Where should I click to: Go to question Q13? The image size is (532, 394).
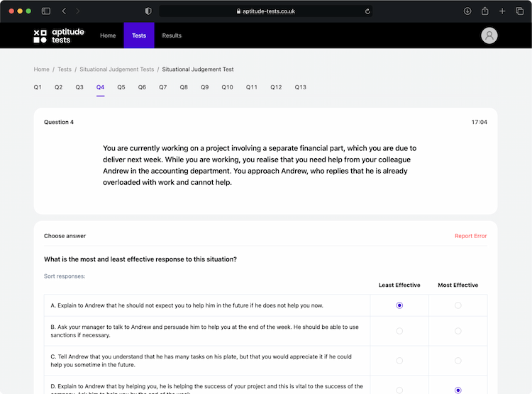[x=300, y=87]
